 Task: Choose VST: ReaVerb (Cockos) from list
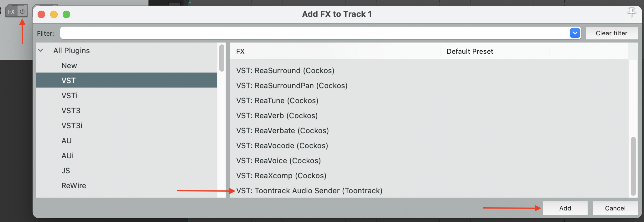(x=277, y=116)
